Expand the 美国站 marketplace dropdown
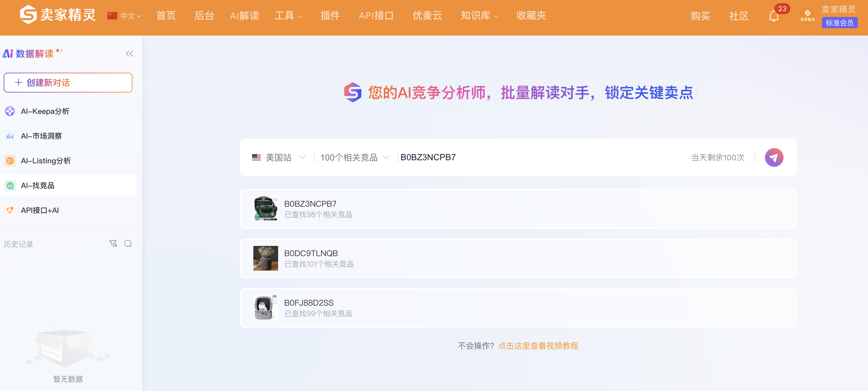 click(x=279, y=157)
